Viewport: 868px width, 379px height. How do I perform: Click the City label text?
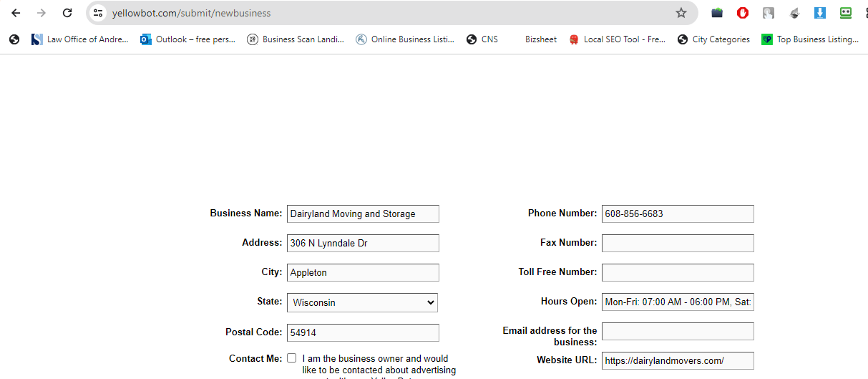click(x=272, y=272)
